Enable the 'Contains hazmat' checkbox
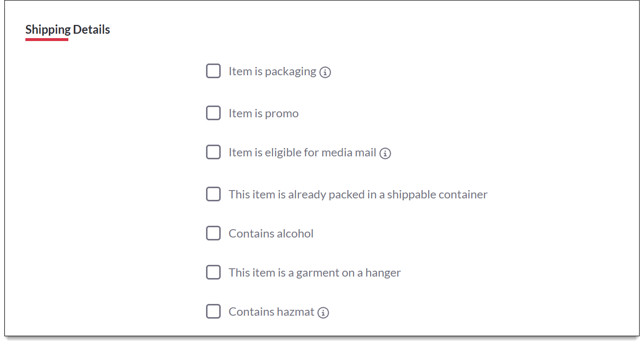644x345 pixels. pyautogui.click(x=213, y=311)
